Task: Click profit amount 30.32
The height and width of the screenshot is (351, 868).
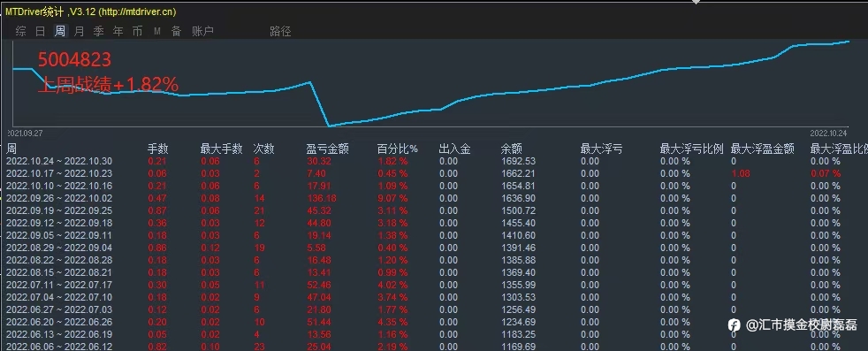Action: point(319,161)
